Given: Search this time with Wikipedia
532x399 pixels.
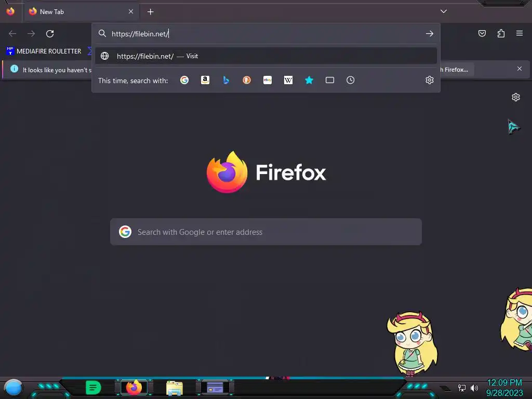Looking at the screenshot, I should pos(288,80).
